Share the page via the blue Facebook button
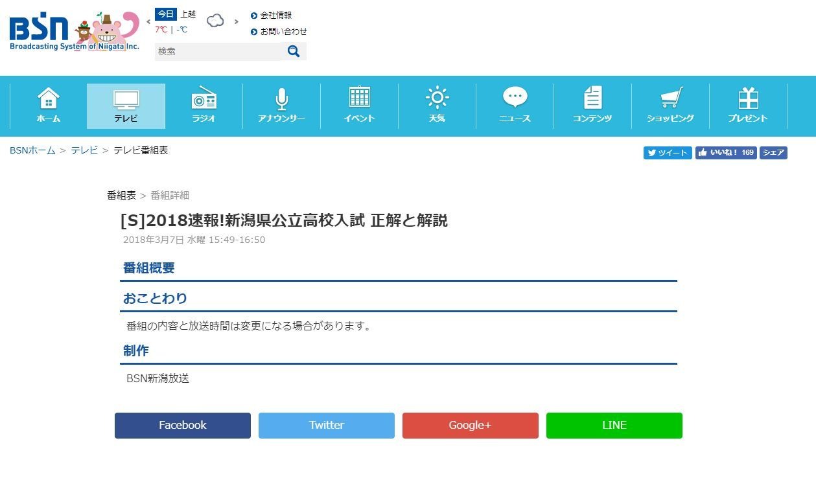The height and width of the screenshot is (504, 816). pos(183,426)
